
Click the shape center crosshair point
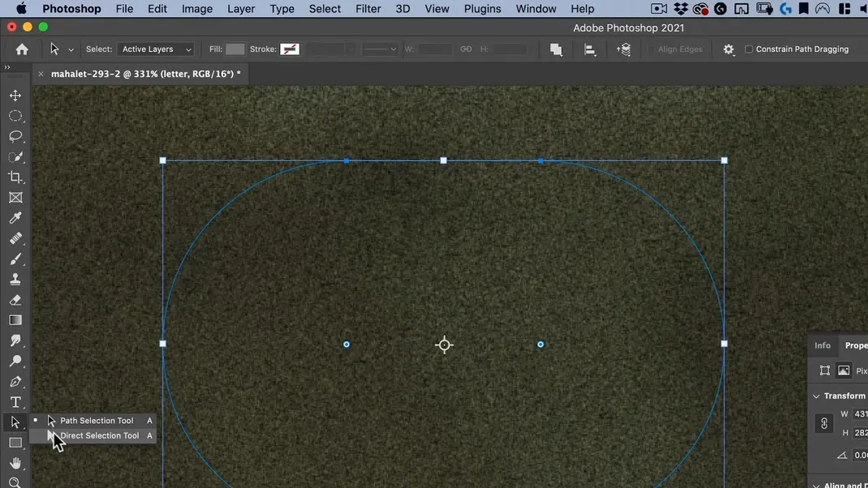tap(444, 345)
